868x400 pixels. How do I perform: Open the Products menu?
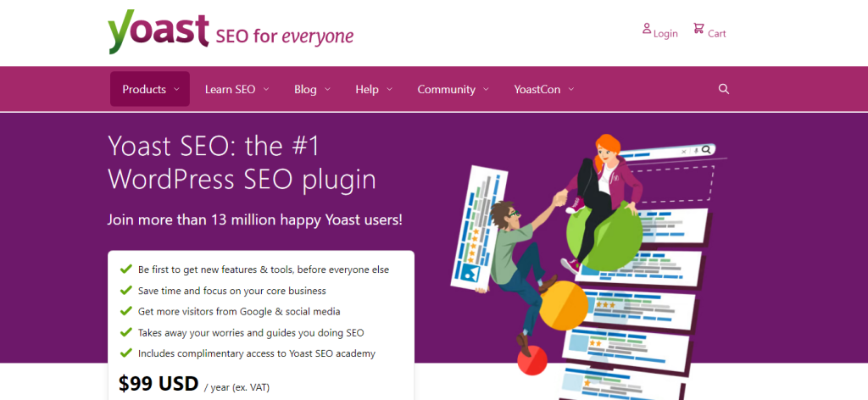[150, 89]
